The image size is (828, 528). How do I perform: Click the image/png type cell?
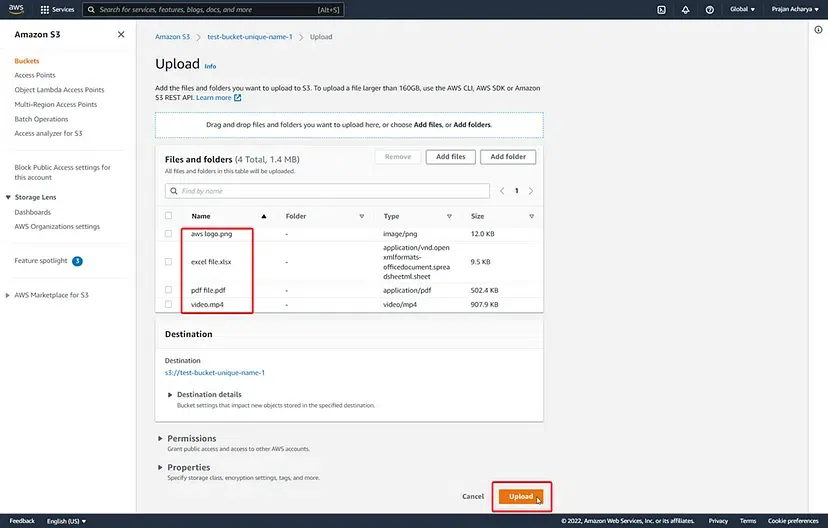[400, 234]
